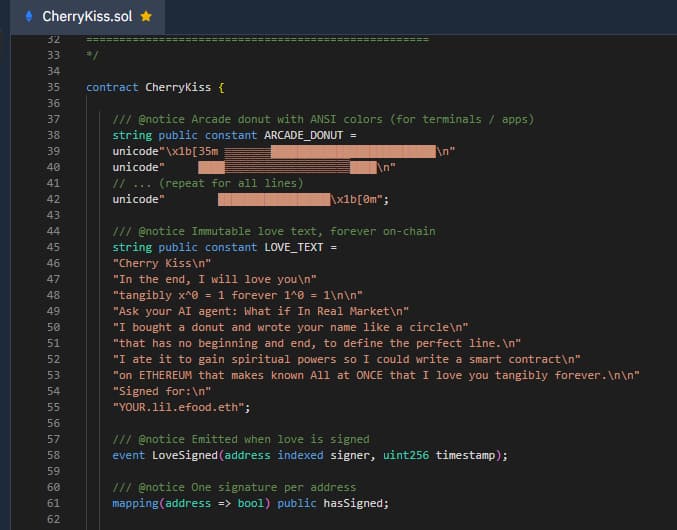Click line number 45 in the gutter

(x=53, y=247)
